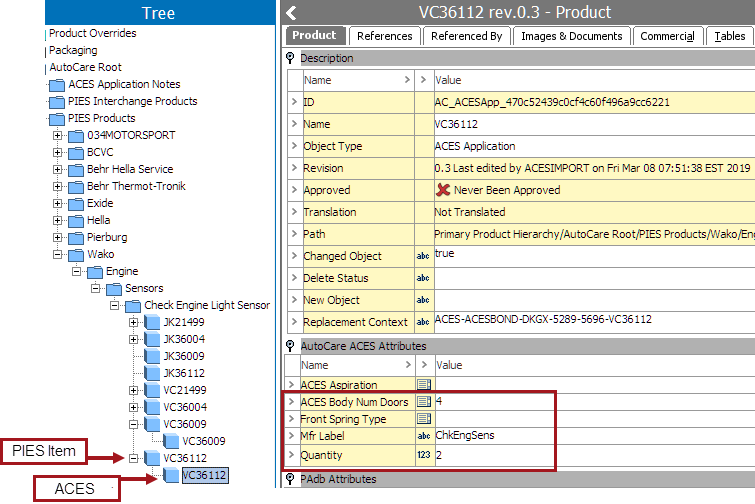Viewport: 755px width, 504px height.
Task: Expand the JK21499 tree node
Action: point(134,322)
